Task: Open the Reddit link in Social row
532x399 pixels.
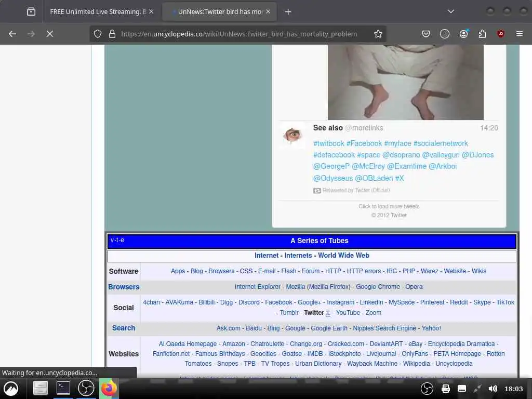Action: [459, 302]
